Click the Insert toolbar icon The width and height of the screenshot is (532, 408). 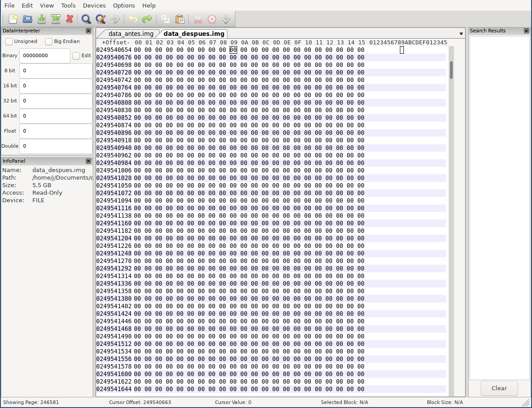pyautogui.click(x=226, y=19)
